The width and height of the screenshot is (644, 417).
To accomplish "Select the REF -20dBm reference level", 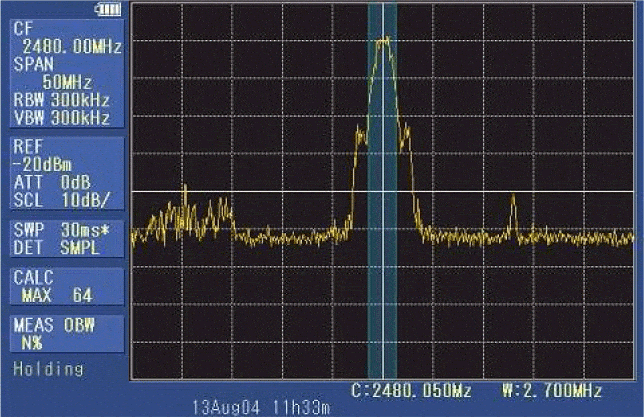I will (43, 156).
